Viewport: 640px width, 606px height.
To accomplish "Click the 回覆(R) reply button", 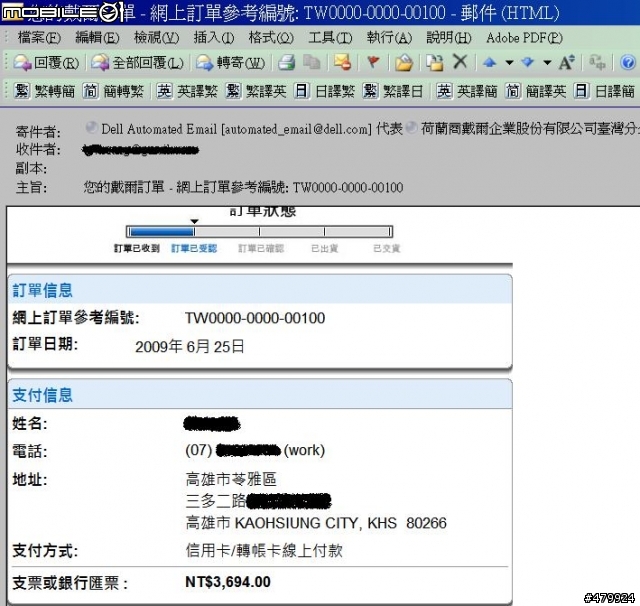I will pos(46,62).
